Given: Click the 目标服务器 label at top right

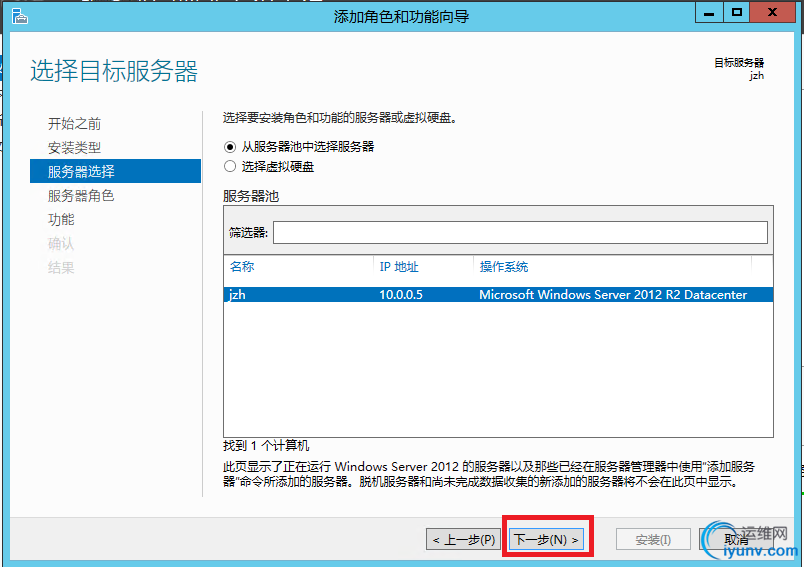Looking at the screenshot, I should [x=739, y=63].
